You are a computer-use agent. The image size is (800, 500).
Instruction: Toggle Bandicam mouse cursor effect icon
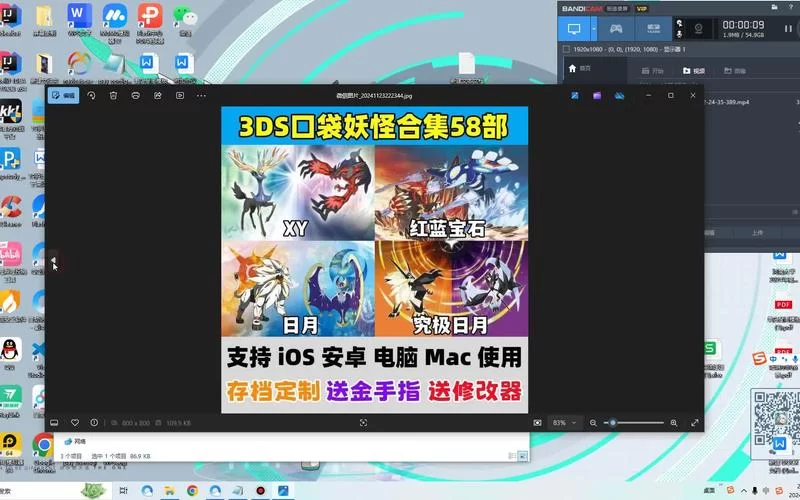click(x=679, y=23)
